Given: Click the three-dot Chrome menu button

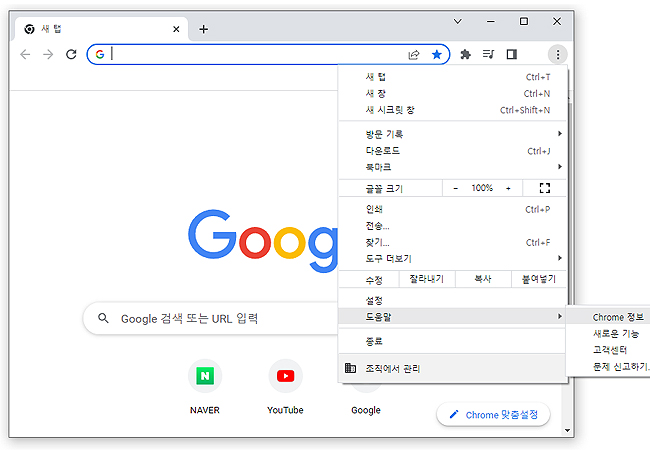Looking at the screenshot, I should [558, 54].
